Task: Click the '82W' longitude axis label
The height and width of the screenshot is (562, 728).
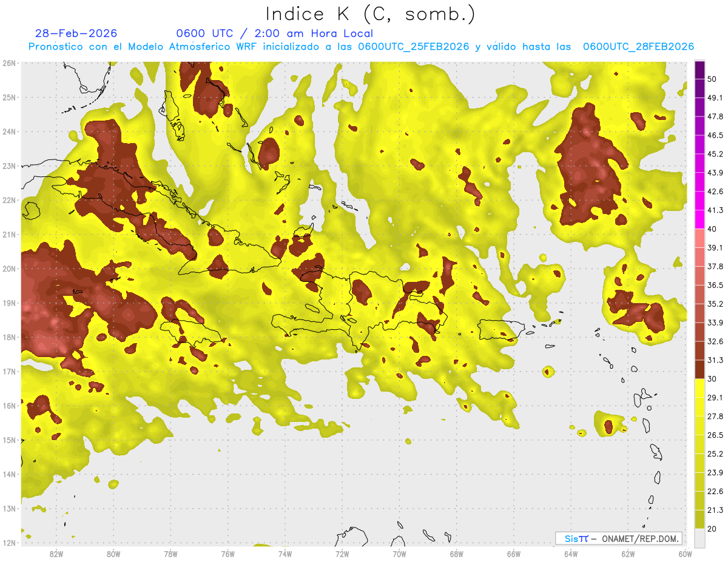Action: click(56, 554)
